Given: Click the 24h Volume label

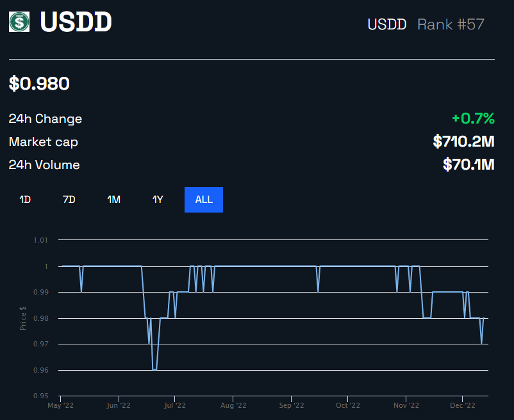Looking at the screenshot, I should point(44,165).
